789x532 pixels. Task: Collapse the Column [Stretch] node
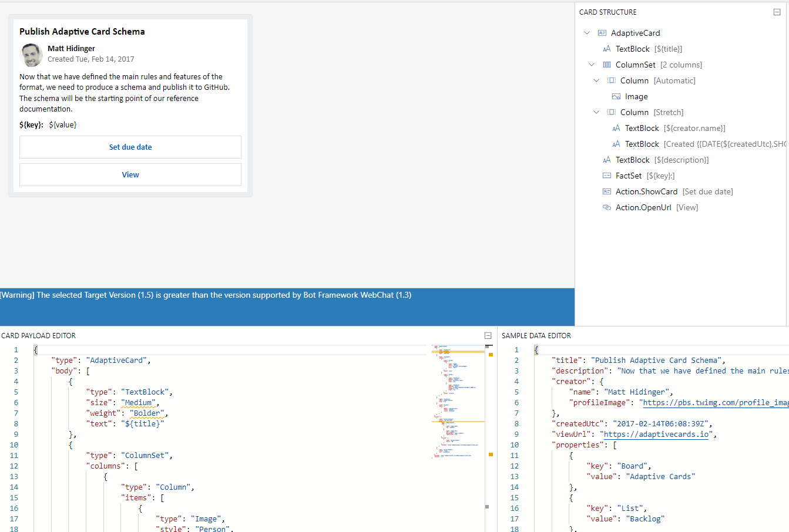pyautogui.click(x=596, y=112)
